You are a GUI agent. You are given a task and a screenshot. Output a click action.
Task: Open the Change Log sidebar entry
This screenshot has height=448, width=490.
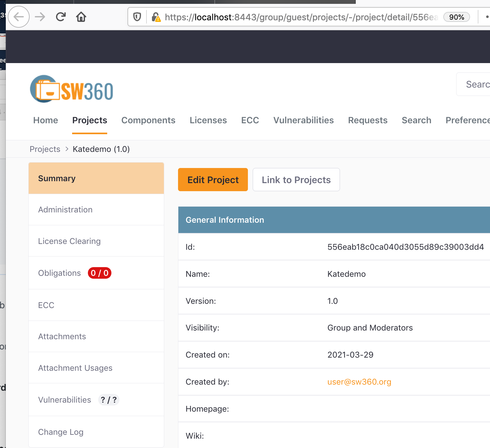click(61, 432)
